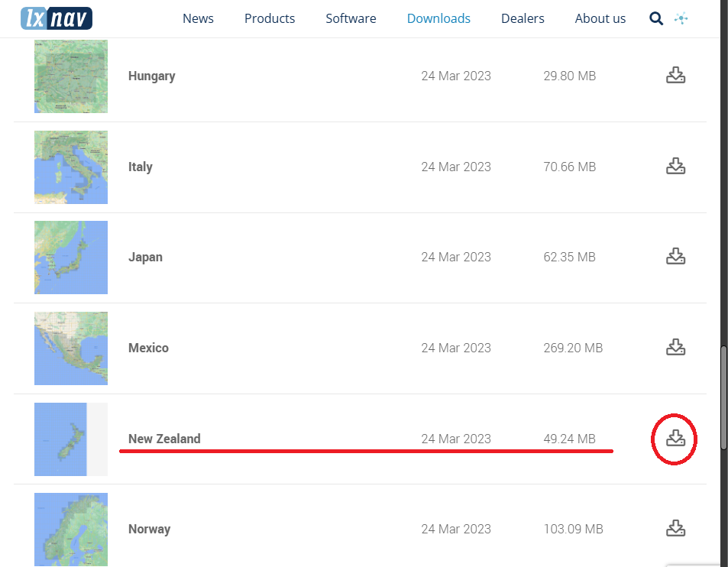Select the Downloads menu item
Image resolution: width=728 pixels, height=567 pixels.
pos(438,18)
